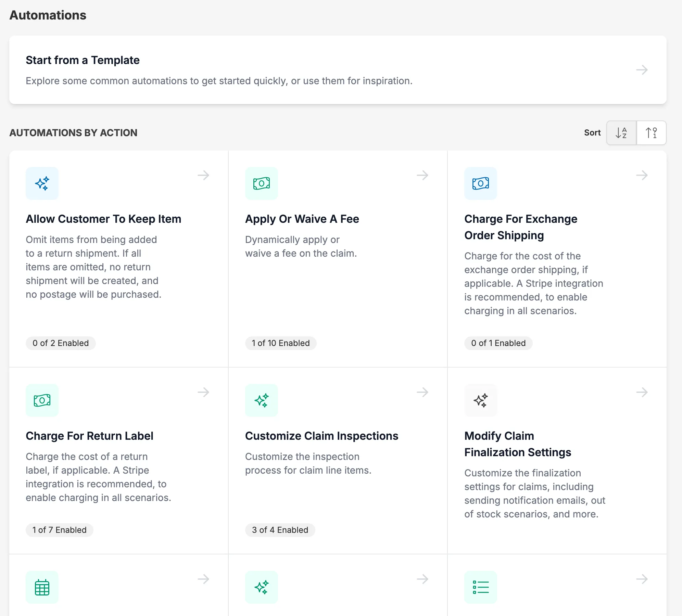Click the 0 of 2 Enabled badge
This screenshot has height=616, width=682.
(61, 343)
